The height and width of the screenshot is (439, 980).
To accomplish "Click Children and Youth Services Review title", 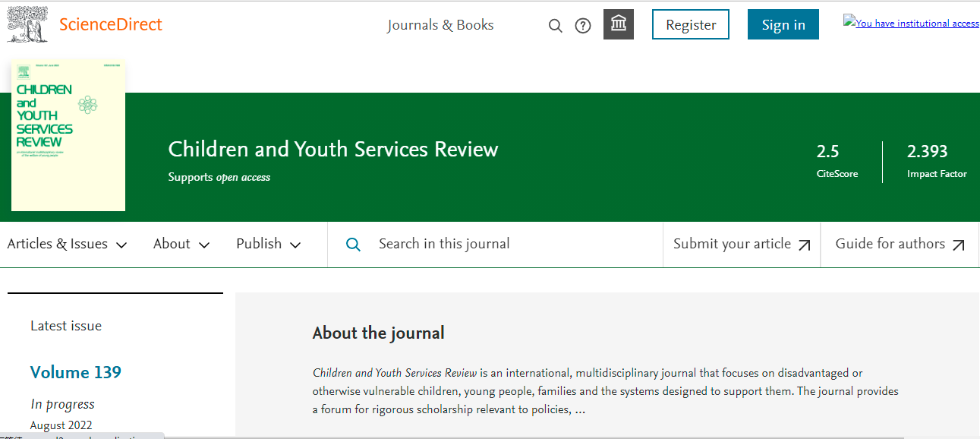I will [x=332, y=149].
